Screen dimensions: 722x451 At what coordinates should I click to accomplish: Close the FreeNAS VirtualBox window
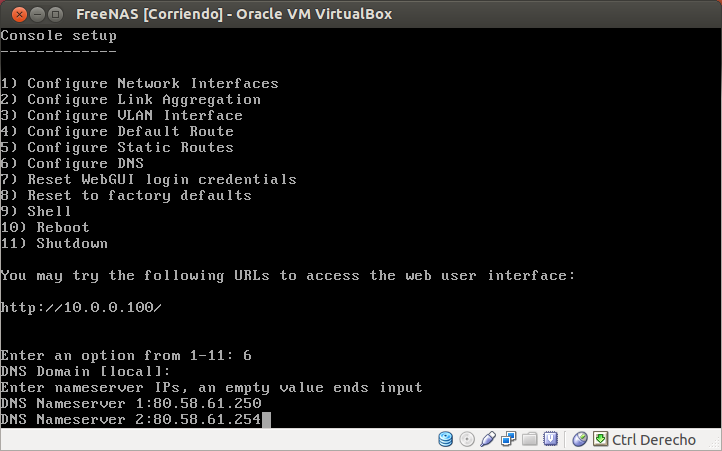coord(19,15)
